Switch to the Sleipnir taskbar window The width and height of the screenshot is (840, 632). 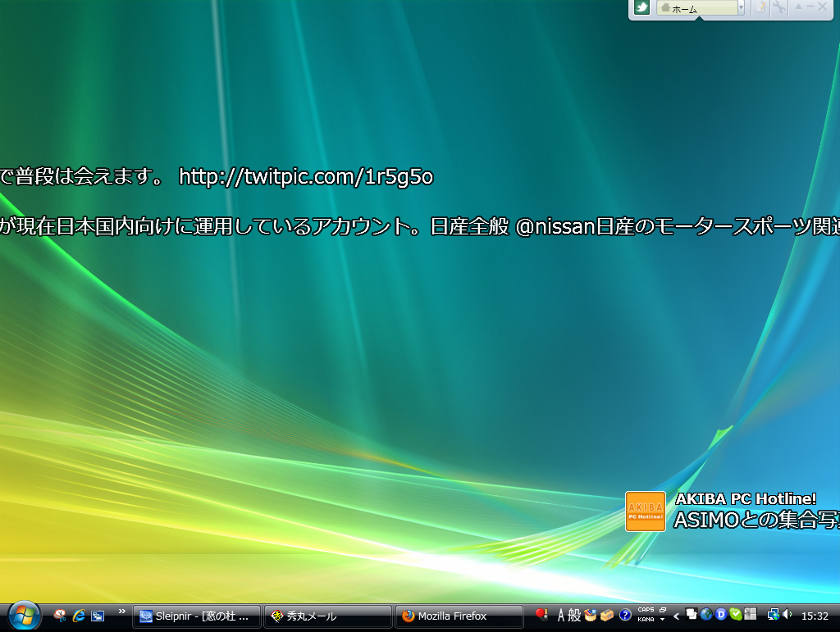pos(197,616)
